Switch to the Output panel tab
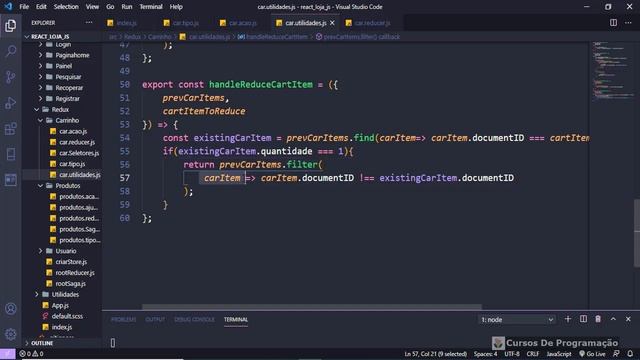 (x=155, y=320)
